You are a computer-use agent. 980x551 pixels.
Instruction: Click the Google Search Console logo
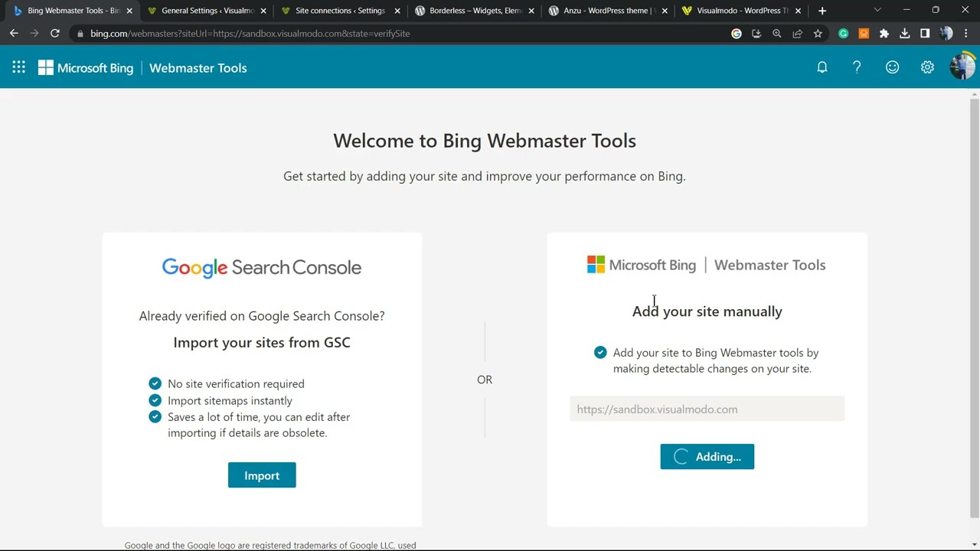(x=262, y=267)
